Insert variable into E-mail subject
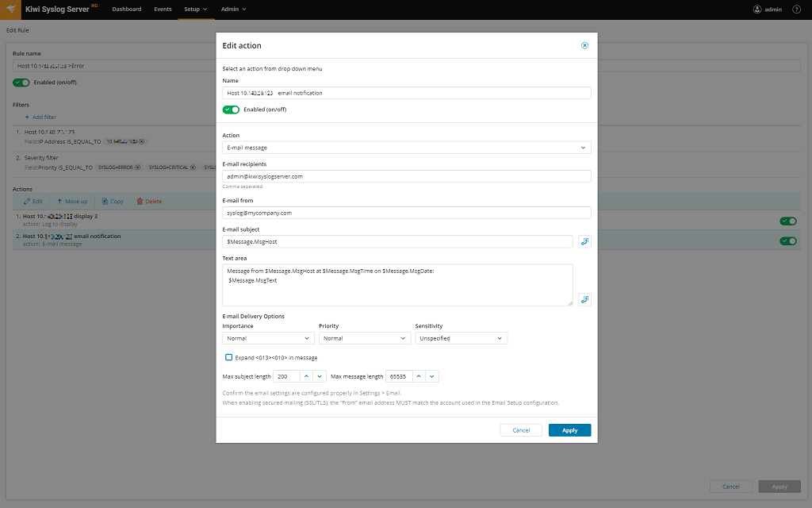Image resolution: width=812 pixels, height=508 pixels. 584,241
